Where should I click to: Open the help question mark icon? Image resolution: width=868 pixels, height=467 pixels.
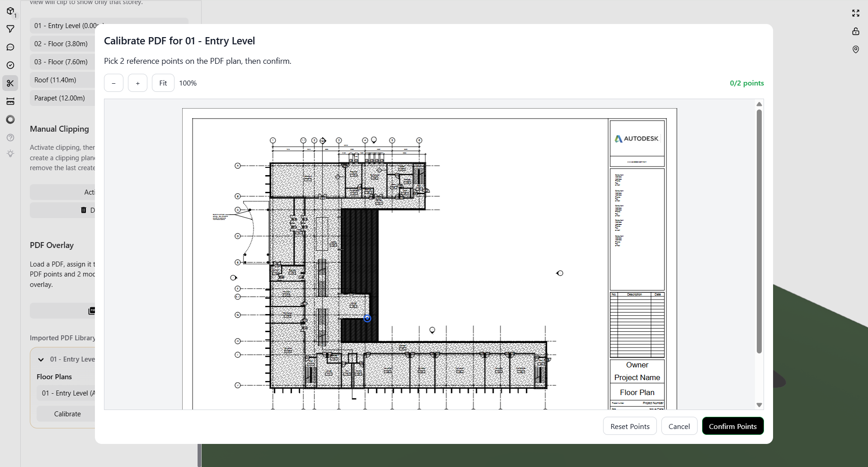10,138
